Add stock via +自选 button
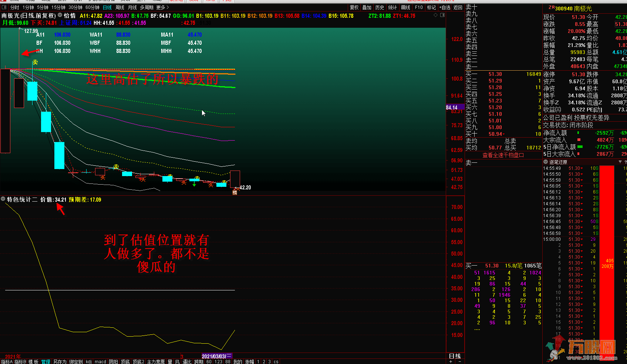 (x=445, y=7)
